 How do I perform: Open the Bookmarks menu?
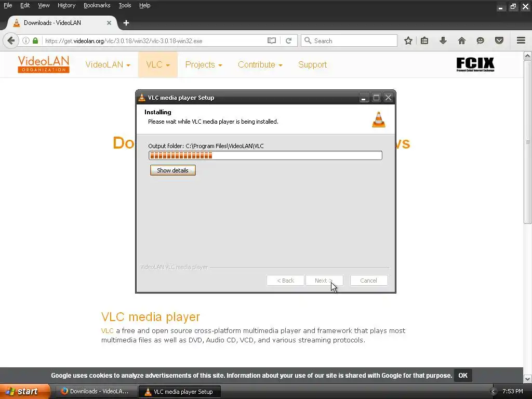tap(97, 5)
